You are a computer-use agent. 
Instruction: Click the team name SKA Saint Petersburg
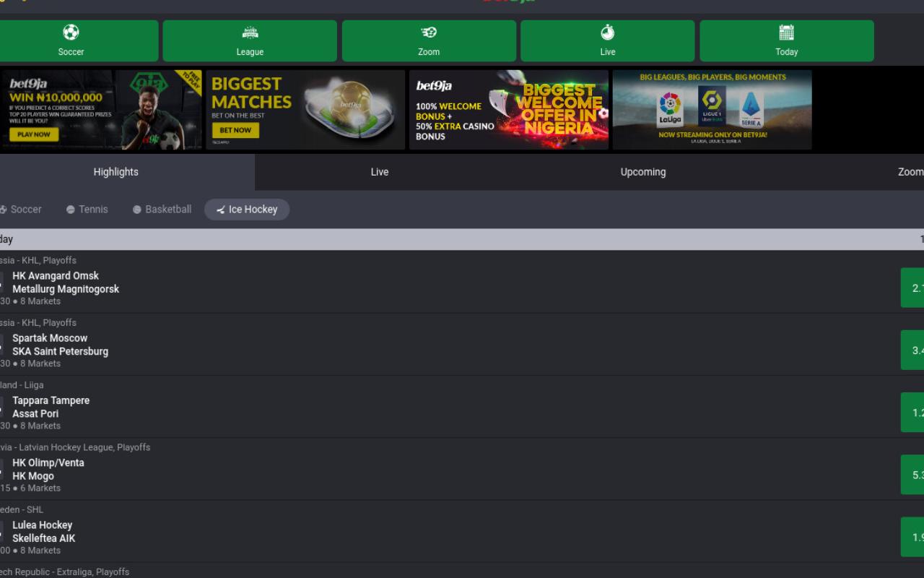pyautogui.click(x=61, y=351)
